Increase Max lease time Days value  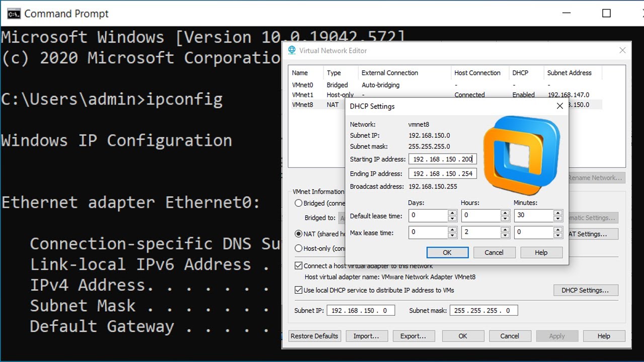[452, 230]
